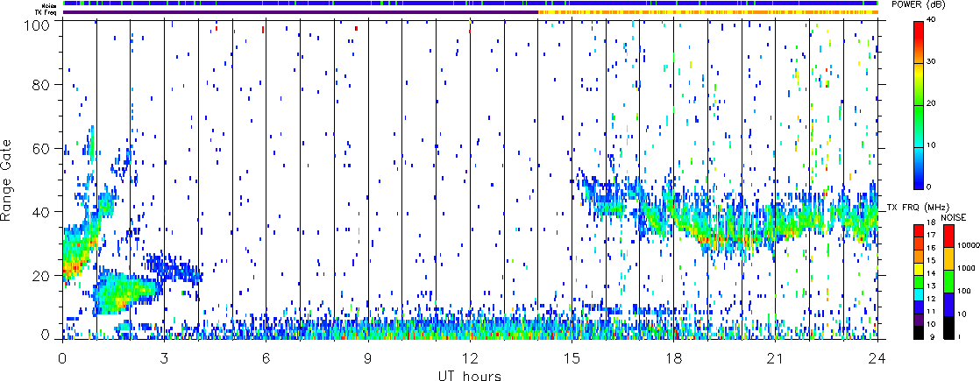
Task: Select the red segment of the NOISE colorbar
Action: click(949, 234)
